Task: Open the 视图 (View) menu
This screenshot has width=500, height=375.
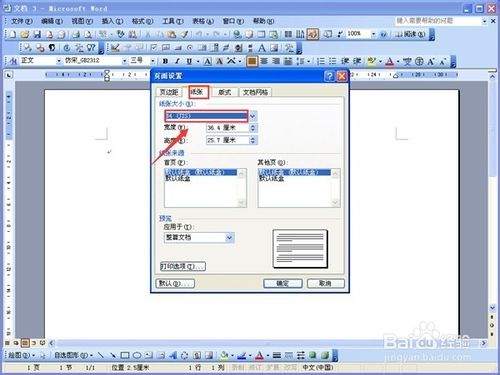Action: pos(82,21)
